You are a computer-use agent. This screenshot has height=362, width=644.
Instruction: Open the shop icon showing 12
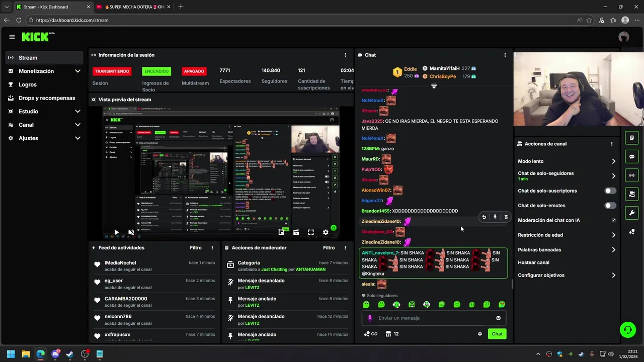[392, 334]
